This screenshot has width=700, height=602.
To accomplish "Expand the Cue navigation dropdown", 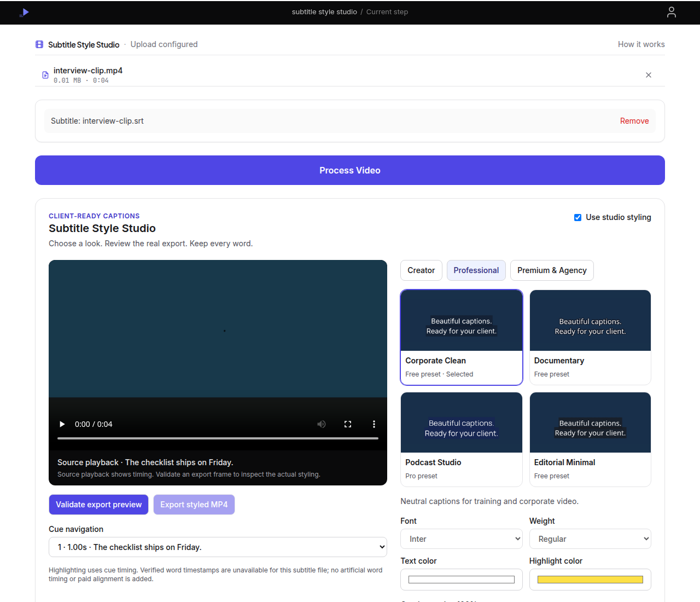I will 218,547.
